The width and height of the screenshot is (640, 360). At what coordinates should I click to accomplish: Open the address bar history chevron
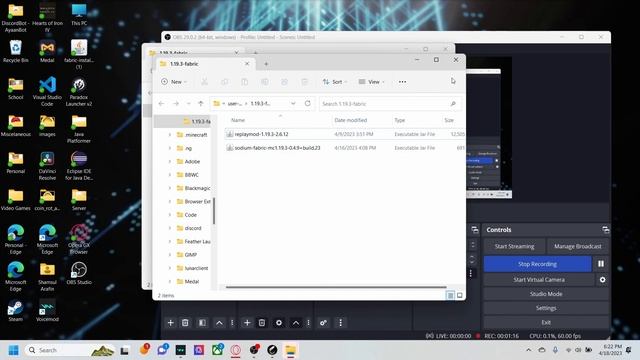293,104
